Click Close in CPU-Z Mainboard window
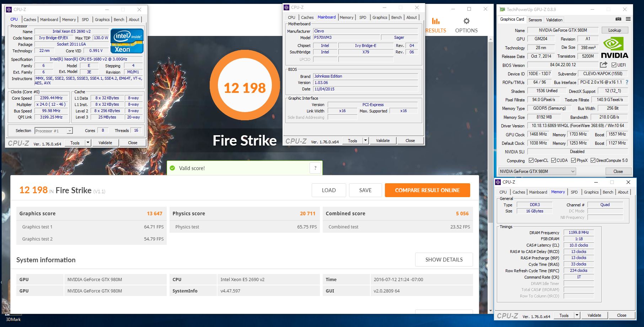644x327 pixels. (x=410, y=141)
